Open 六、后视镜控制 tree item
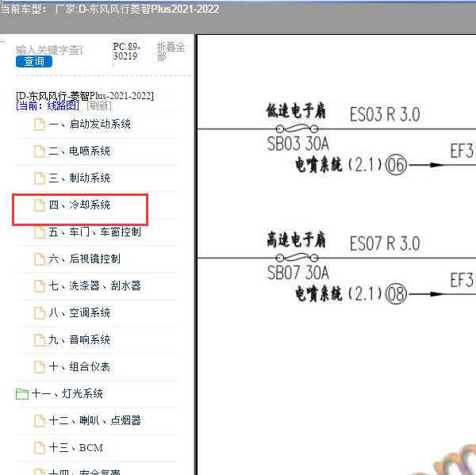 [x=84, y=259]
